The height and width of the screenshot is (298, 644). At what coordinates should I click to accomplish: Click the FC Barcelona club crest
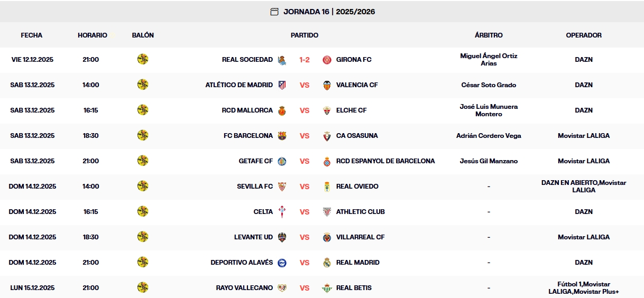[282, 136]
